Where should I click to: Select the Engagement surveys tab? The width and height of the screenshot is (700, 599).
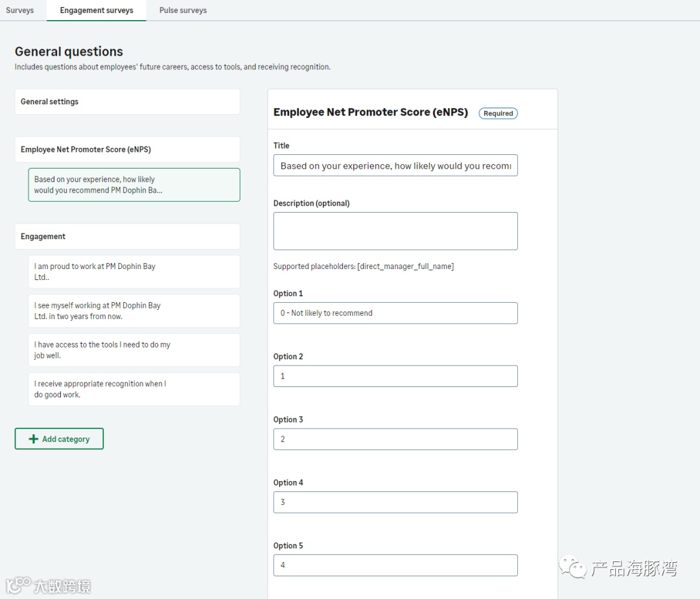pyautogui.click(x=97, y=10)
